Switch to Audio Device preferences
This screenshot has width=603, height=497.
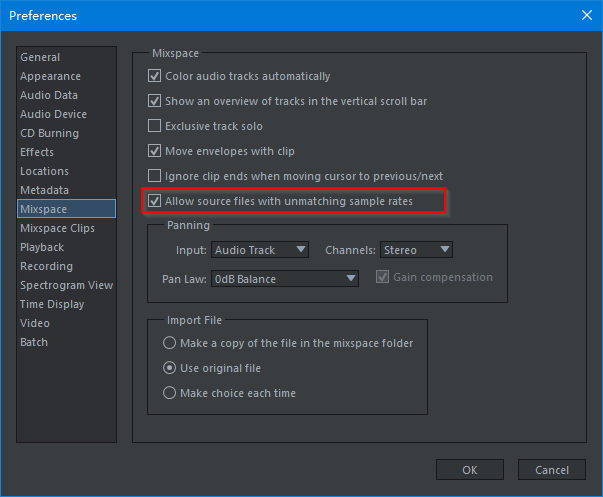53,114
